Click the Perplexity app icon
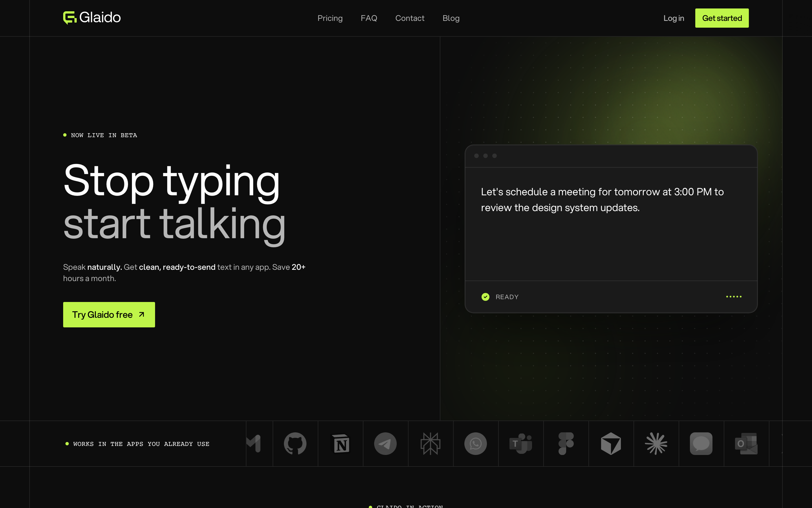This screenshot has height=508, width=812. click(x=431, y=443)
